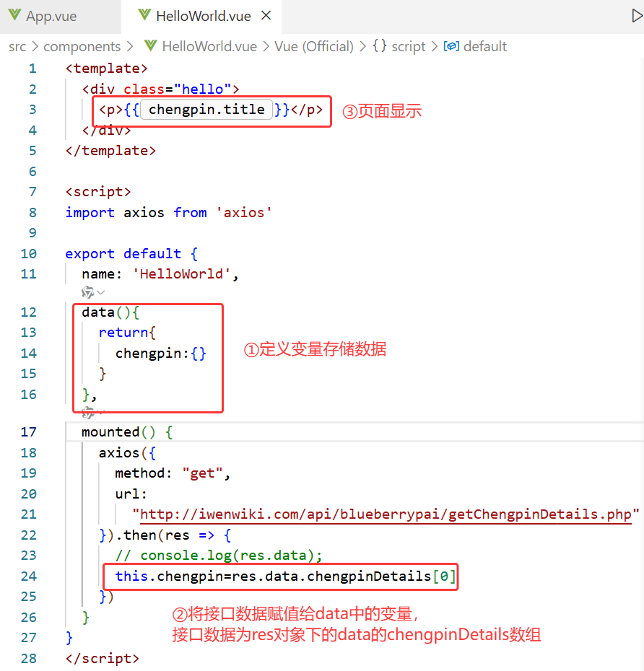Click '</template>' closing tag on line 5
The width and height of the screenshot is (644, 671).
pyautogui.click(x=110, y=151)
